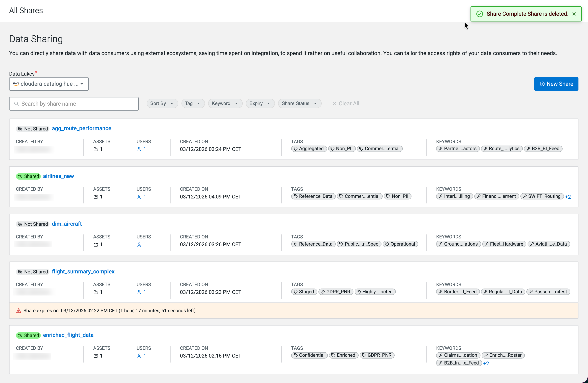Click the New Share button
Image resolution: width=588 pixels, height=383 pixels.
(556, 84)
